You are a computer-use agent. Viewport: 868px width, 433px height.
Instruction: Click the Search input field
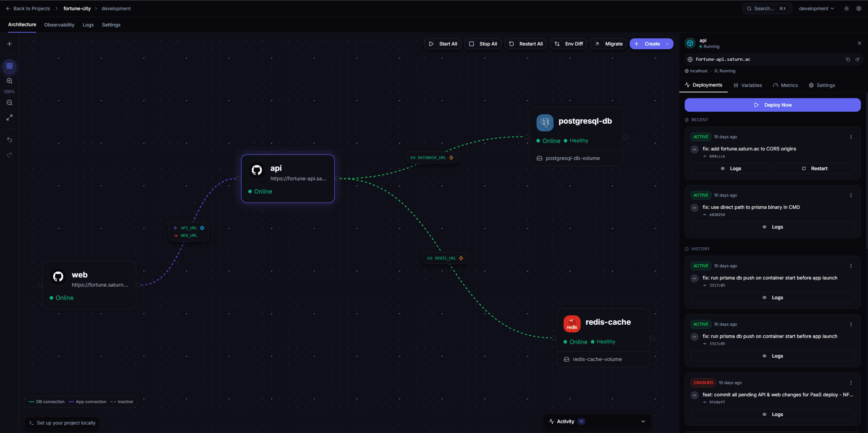point(767,8)
